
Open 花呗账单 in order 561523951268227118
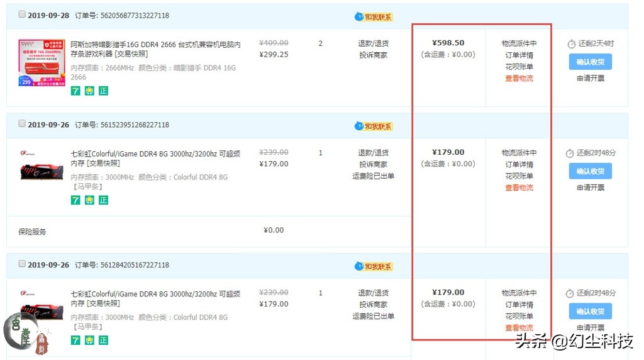pos(519,176)
